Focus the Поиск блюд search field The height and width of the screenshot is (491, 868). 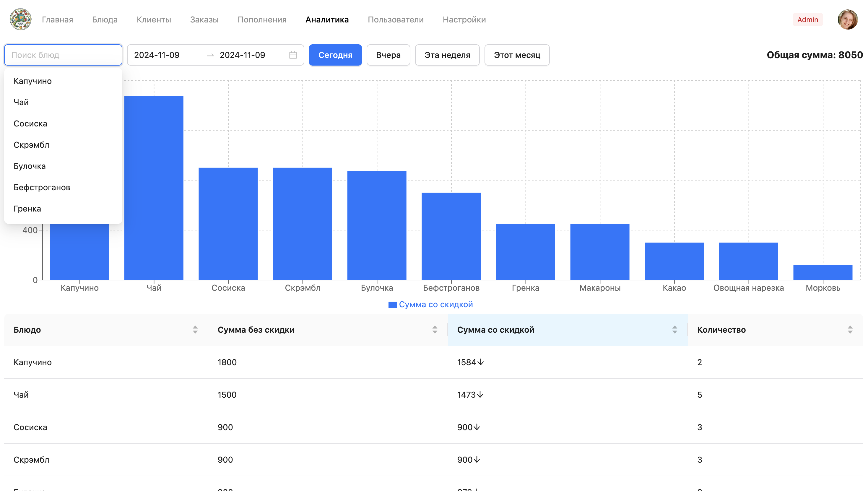coord(64,55)
